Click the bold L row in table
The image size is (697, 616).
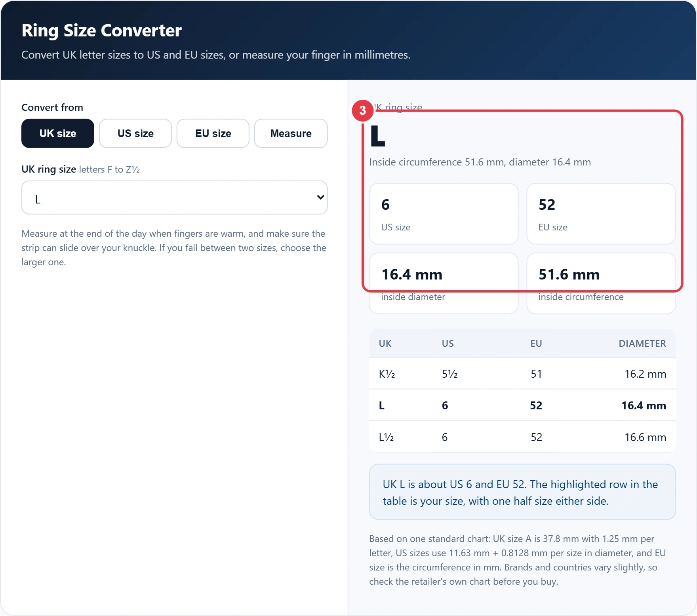point(522,405)
